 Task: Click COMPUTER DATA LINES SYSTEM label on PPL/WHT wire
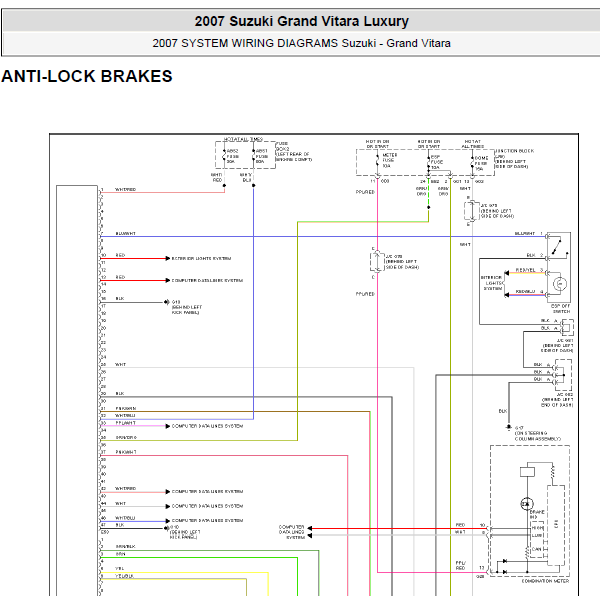coord(207,426)
